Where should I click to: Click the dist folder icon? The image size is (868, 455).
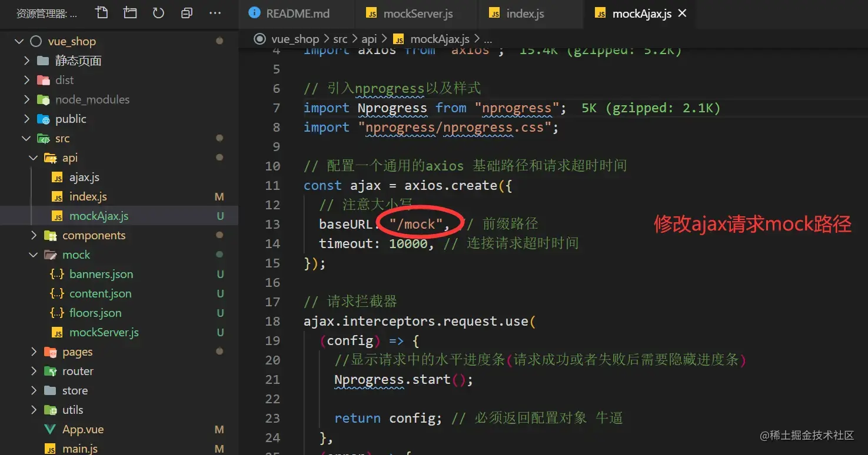pyautogui.click(x=43, y=80)
